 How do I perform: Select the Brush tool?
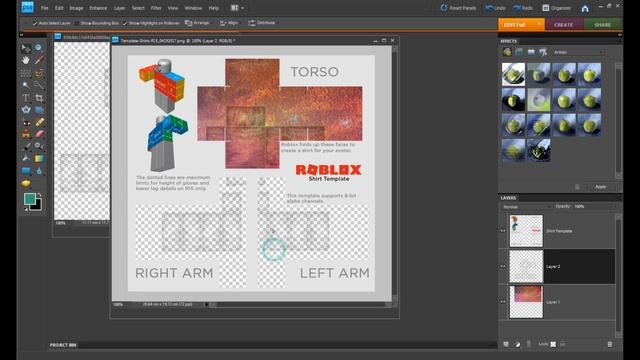pos(26,146)
